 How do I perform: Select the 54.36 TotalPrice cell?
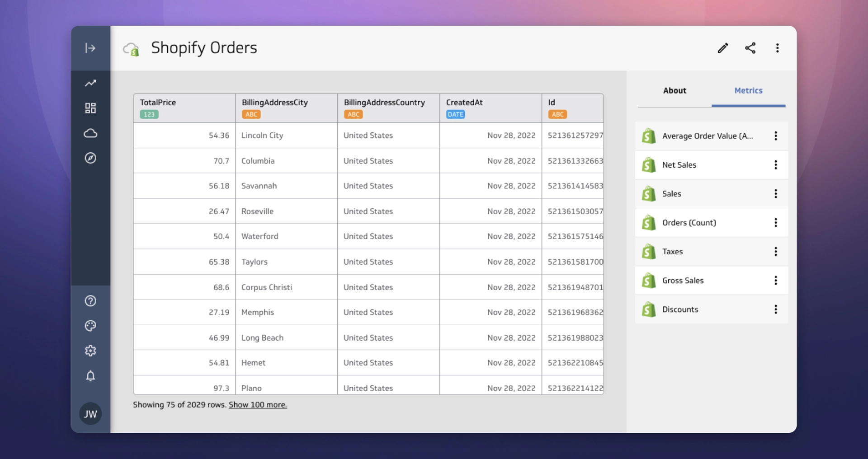(x=184, y=136)
